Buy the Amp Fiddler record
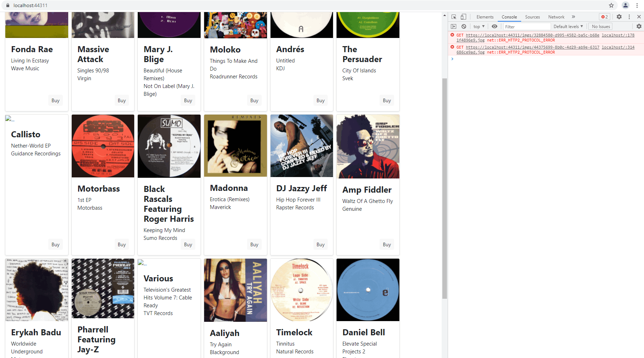 (x=387, y=244)
